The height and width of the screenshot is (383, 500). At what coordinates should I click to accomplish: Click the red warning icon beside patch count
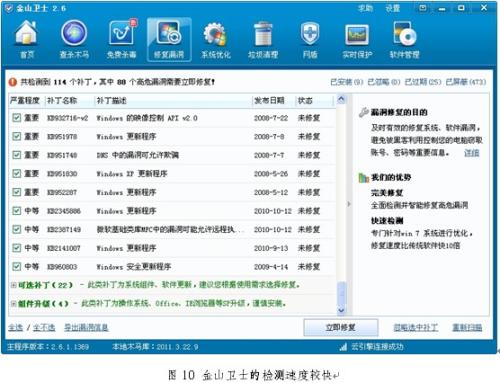tap(13, 82)
